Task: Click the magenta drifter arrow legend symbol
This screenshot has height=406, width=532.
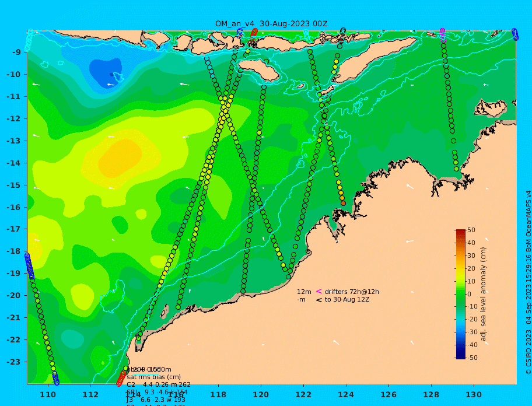Action: point(319,291)
